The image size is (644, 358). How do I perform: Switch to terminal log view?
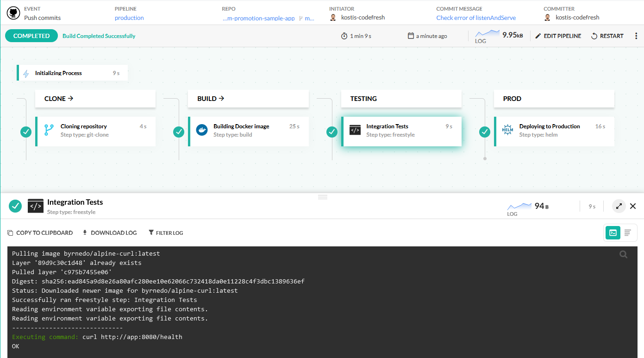point(613,232)
